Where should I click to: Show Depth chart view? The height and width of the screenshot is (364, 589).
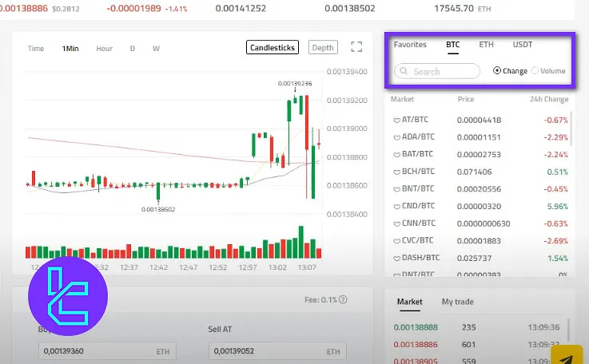pos(323,47)
